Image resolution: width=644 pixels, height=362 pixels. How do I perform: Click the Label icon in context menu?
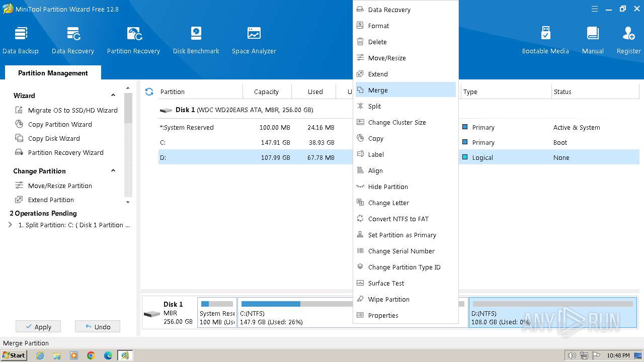[x=360, y=154]
